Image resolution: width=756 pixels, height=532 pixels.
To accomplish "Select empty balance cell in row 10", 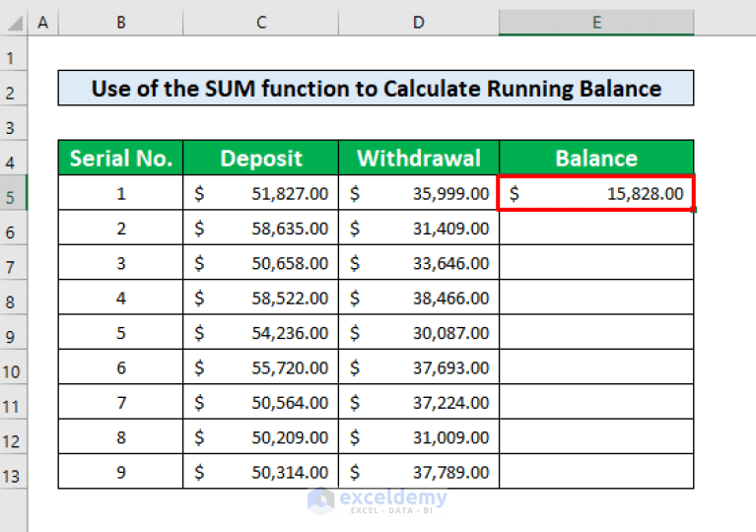I will point(596,367).
